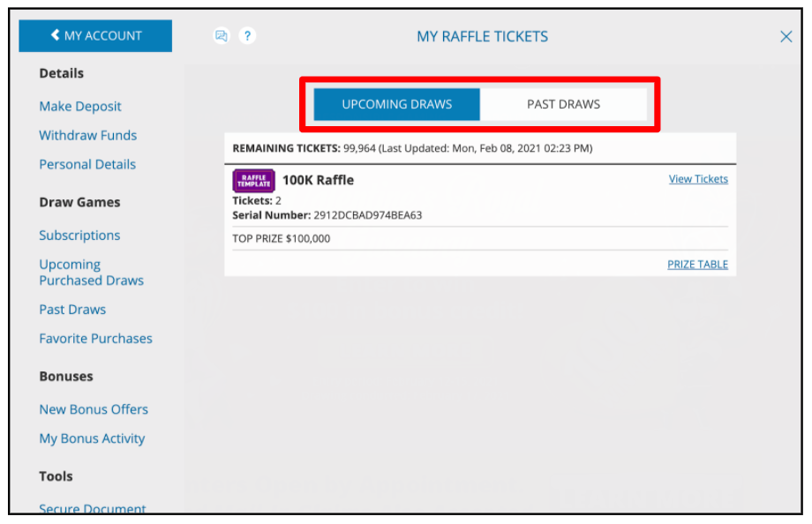Click the Raffle Template purple badge icon
Viewport: 812px width, 524px height.
pos(253,180)
